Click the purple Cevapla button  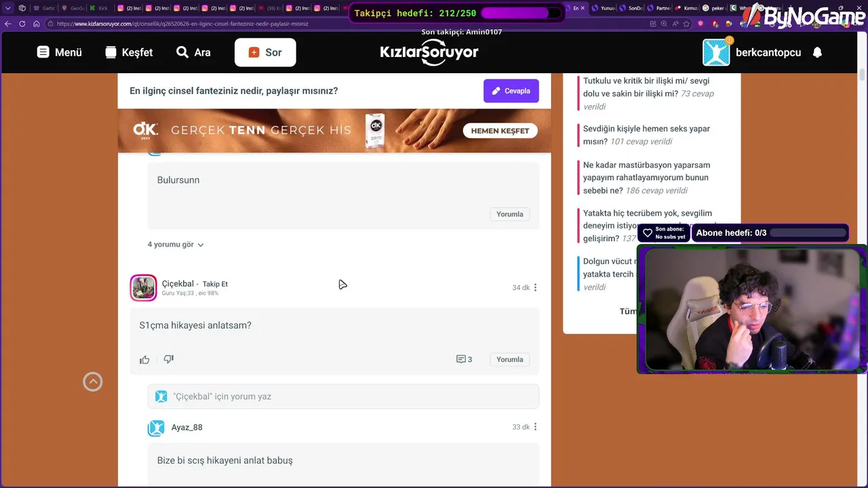(511, 91)
